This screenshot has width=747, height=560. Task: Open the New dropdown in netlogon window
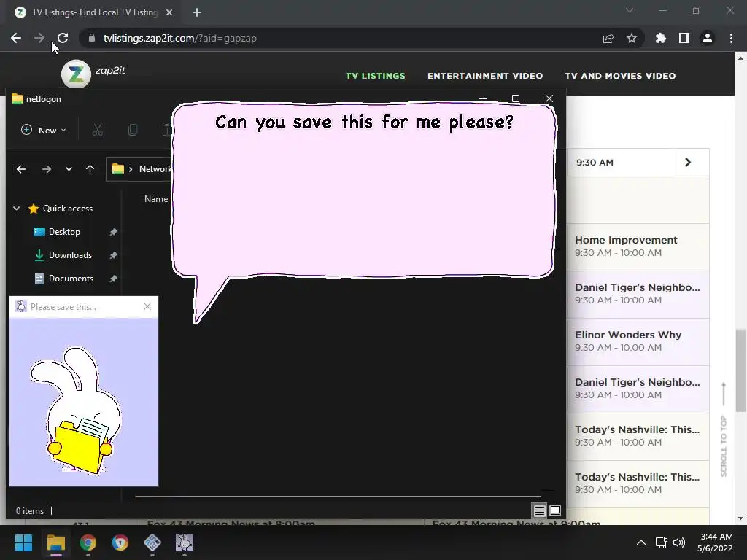click(44, 130)
